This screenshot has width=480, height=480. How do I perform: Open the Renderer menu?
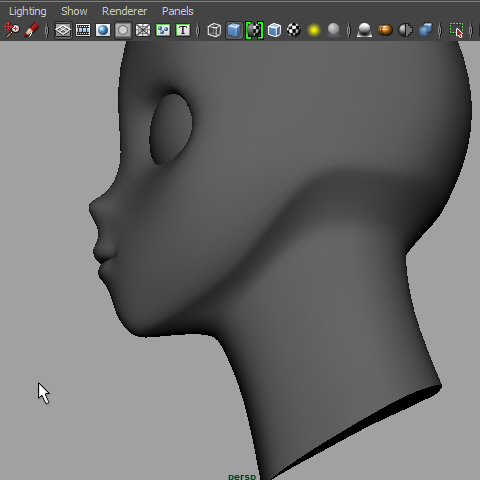pyautogui.click(x=124, y=11)
